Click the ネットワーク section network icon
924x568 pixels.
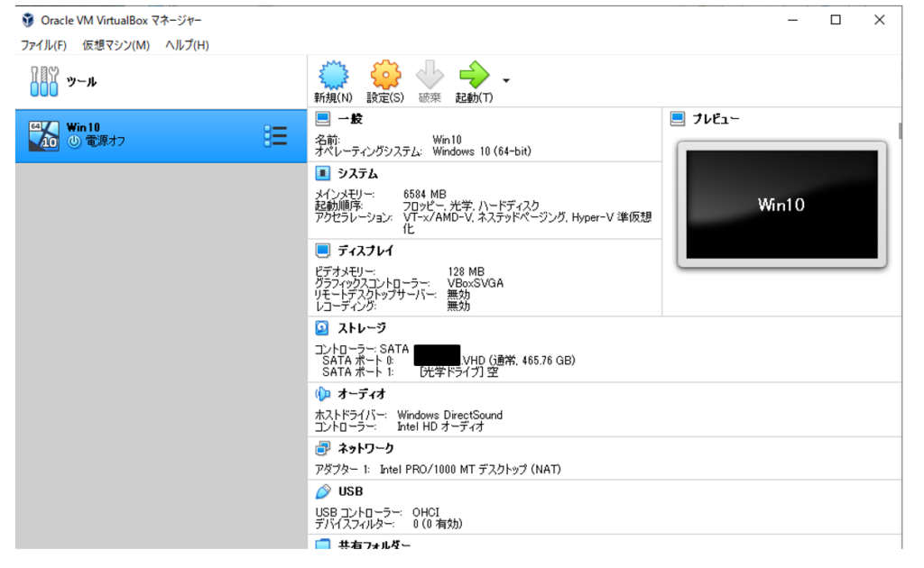click(x=322, y=448)
